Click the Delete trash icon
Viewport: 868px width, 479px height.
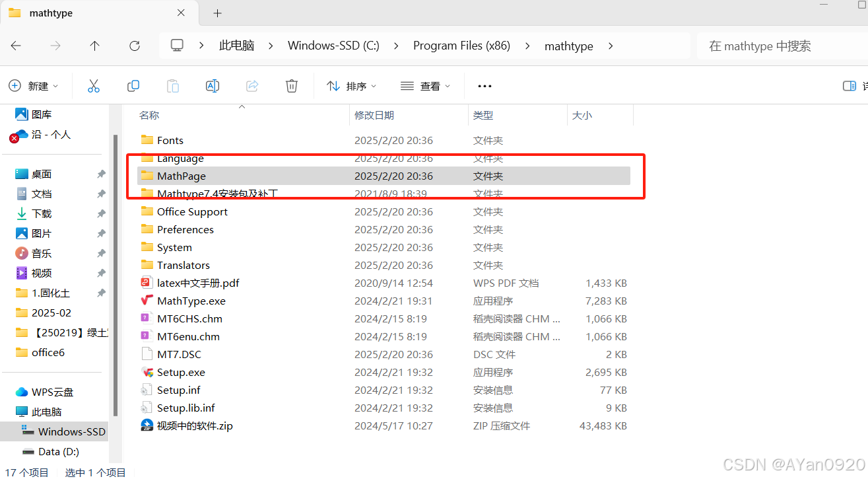(x=292, y=86)
